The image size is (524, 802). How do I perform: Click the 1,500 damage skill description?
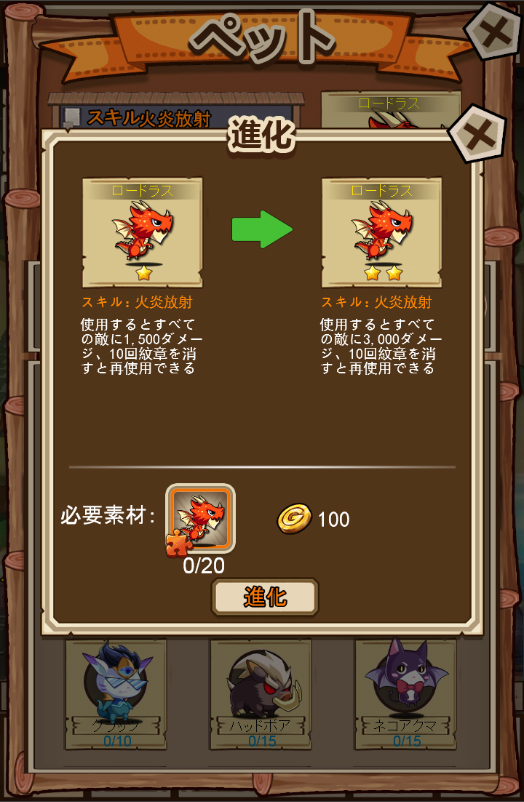point(141,346)
